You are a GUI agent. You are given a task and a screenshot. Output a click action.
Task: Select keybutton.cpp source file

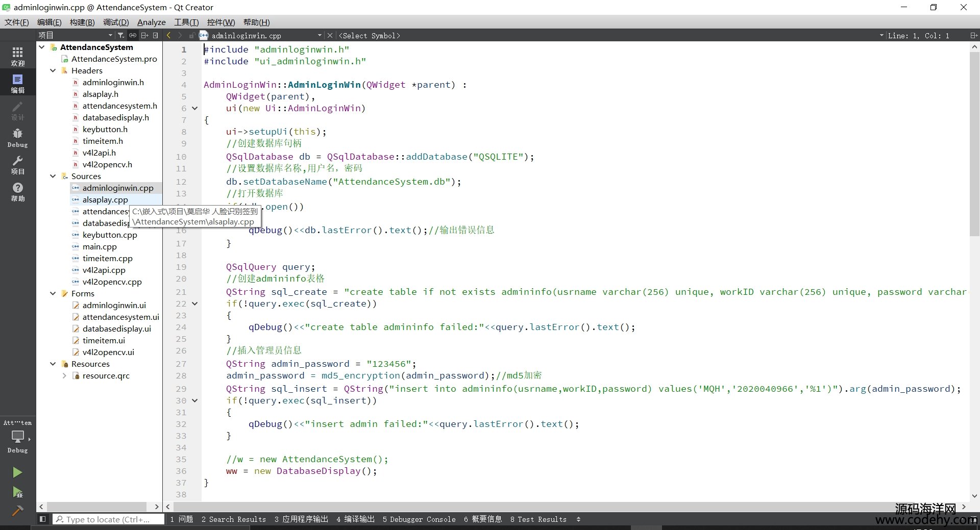tap(110, 235)
